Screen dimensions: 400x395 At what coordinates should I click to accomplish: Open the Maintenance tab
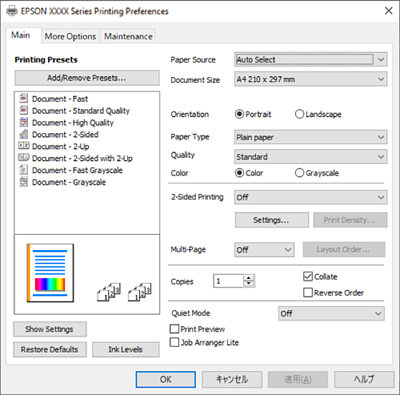coord(128,36)
